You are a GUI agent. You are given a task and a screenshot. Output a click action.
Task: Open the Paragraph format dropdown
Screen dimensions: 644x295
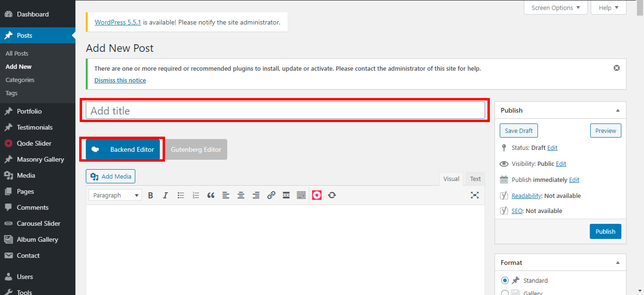tap(115, 195)
